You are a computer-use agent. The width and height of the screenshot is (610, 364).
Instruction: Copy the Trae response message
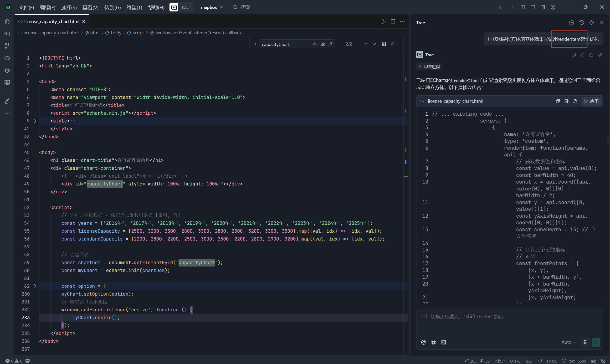574,55
